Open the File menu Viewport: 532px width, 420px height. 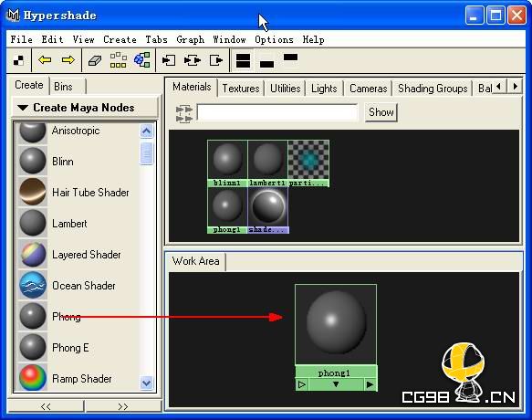pyautogui.click(x=21, y=40)
